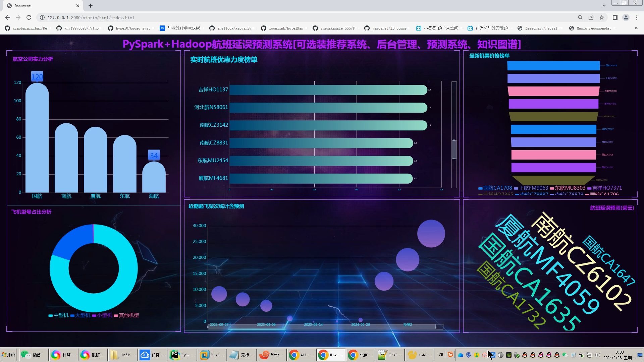Expand the hidden bookmarks overflow chevron
This screenshot has width=644, height=362.
[x=636, y=28]
